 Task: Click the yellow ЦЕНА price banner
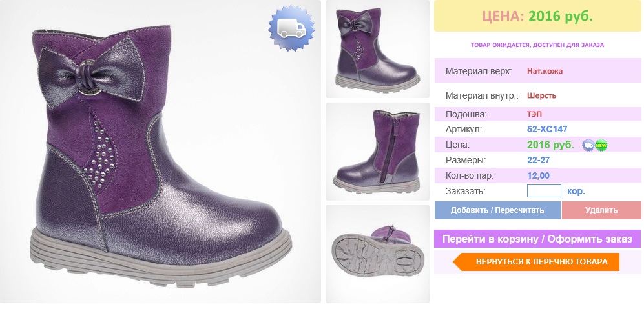(x=537, y=16)
